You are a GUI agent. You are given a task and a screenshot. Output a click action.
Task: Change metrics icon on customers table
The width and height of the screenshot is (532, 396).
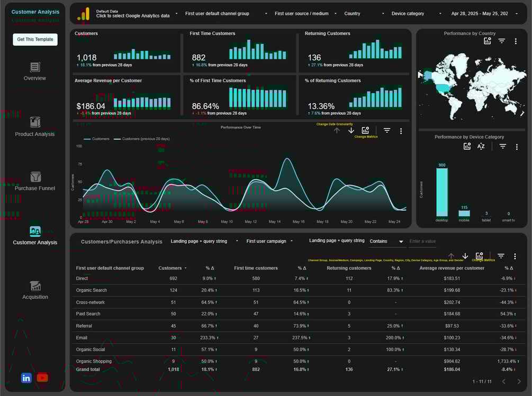pos(479,256)
